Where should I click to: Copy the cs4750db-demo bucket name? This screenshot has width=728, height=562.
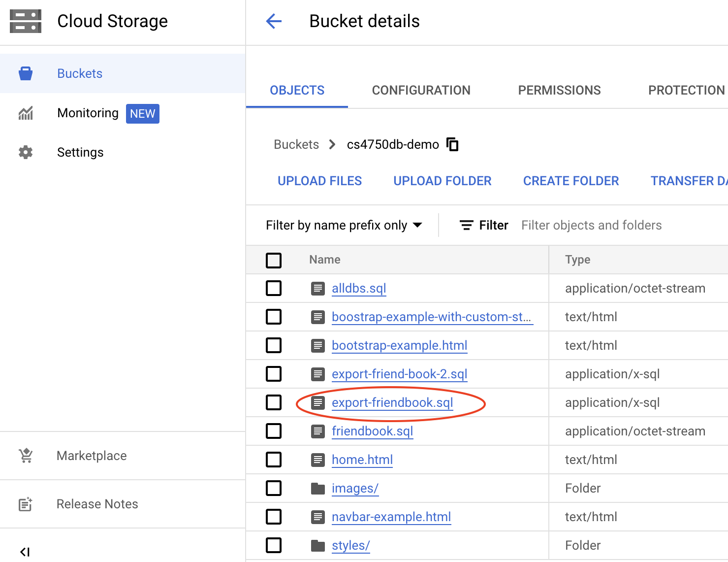(x=452, y=144)
